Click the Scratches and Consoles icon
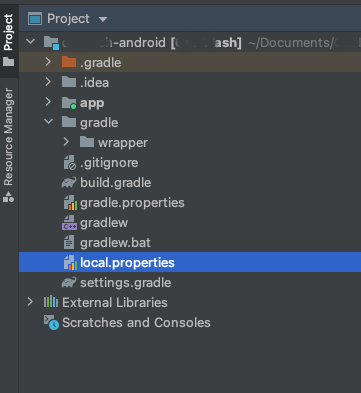Image resolution: width=361 pixels, height=393 pixels. click(51, 322)
